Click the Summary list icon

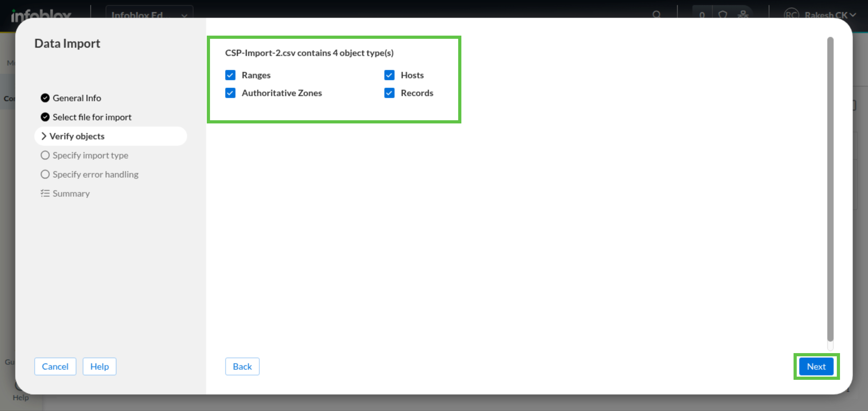[x=45, y=193]
